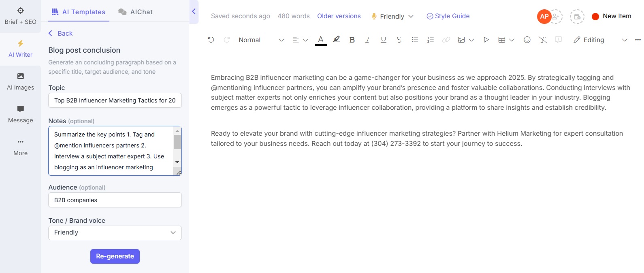This screenshot has width=644, height=273.
Task: Toggle strikethrough formatting
Action: 399,40
